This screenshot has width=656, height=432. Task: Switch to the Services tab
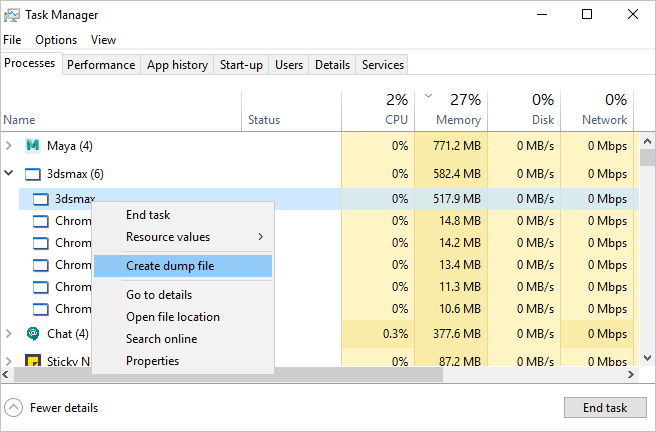(383, 65)
